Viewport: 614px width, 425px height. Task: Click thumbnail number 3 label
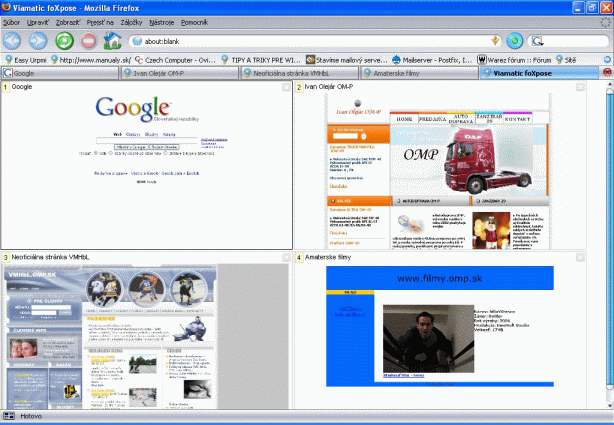[x=5, y=257]
